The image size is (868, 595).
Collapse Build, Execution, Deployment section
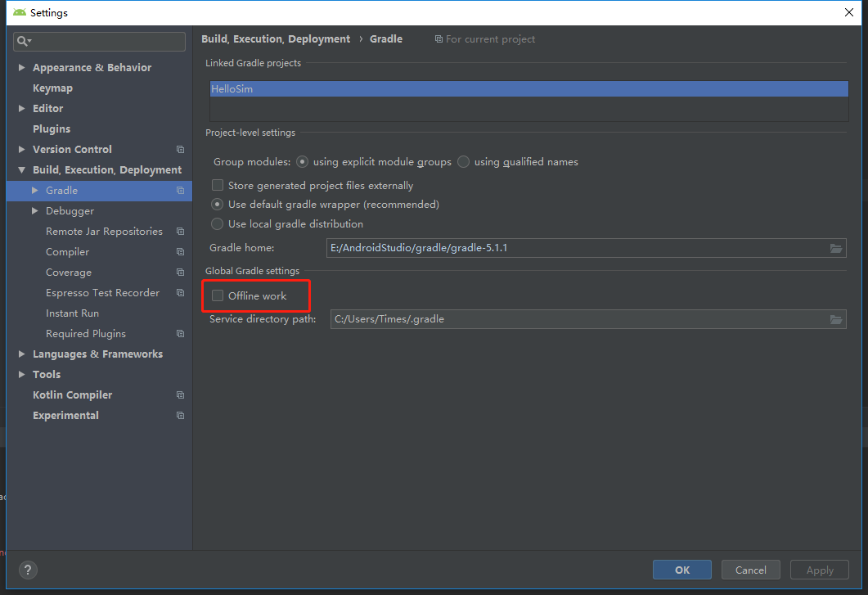point(21,170)
